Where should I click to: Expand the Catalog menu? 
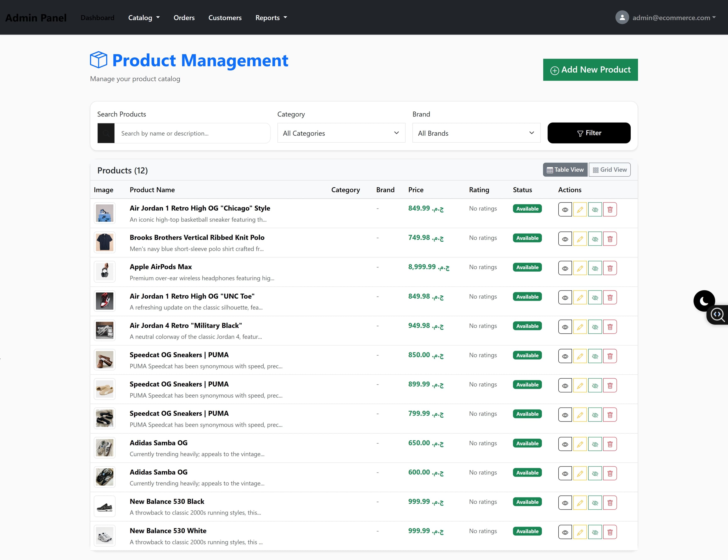tap(144, 18)
